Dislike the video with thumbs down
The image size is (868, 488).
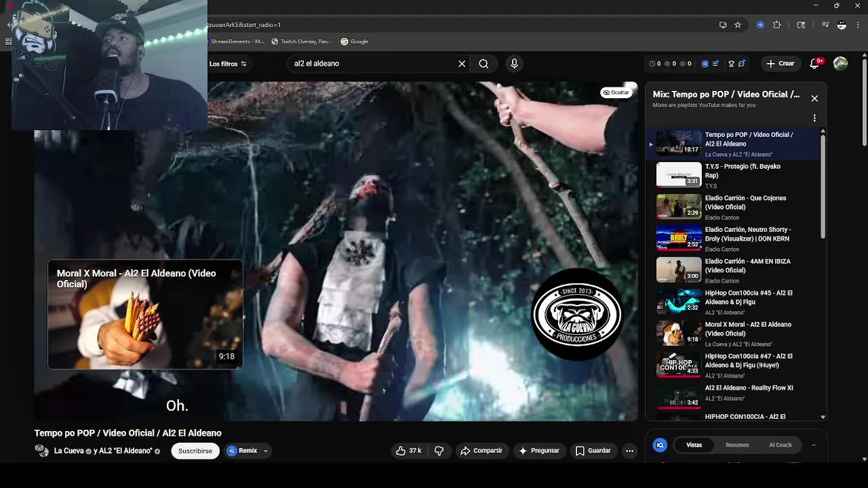439,451
